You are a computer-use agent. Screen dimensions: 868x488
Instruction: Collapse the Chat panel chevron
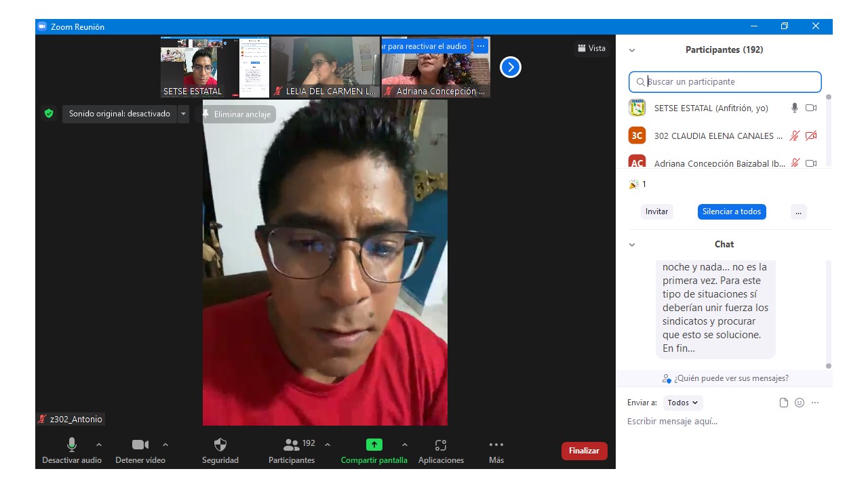632,245
